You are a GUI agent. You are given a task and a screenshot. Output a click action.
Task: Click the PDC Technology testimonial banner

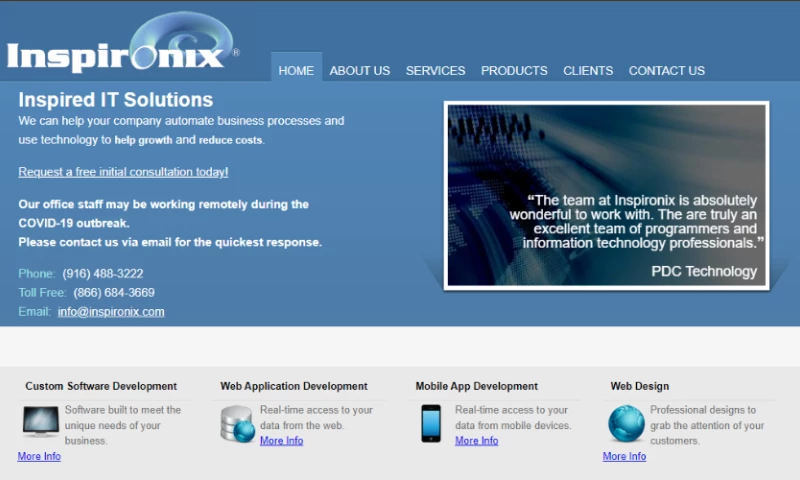pos(606,194)
